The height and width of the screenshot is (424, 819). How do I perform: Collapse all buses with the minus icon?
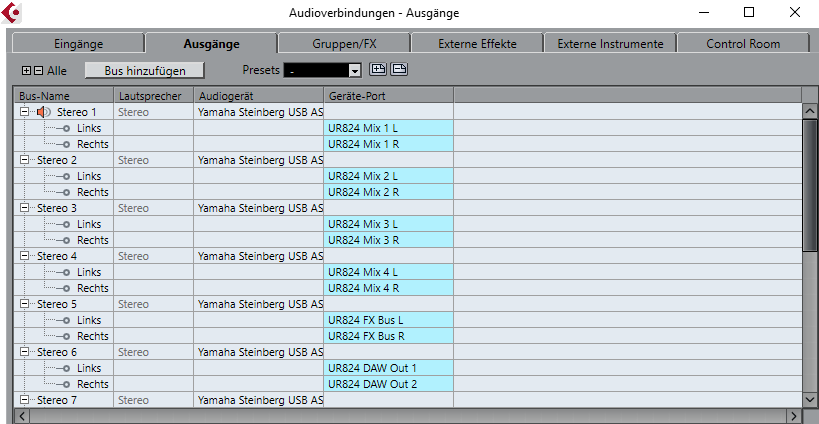click(x=38, y=70)
